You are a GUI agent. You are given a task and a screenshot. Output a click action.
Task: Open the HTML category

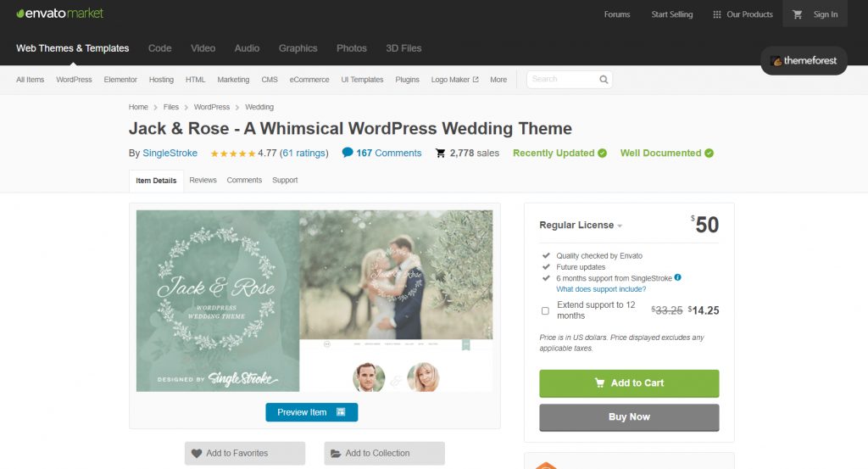tap(196, 80)
